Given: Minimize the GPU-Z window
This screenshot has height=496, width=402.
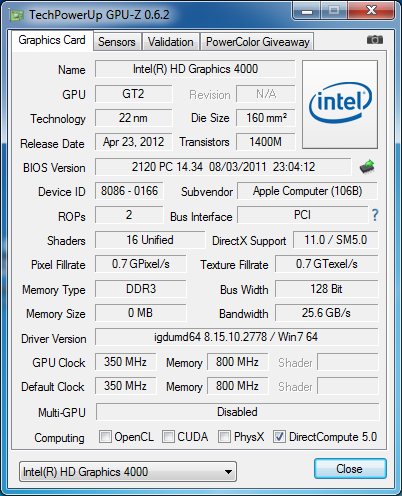Looking at the screenshot, I should click(307, 11).
